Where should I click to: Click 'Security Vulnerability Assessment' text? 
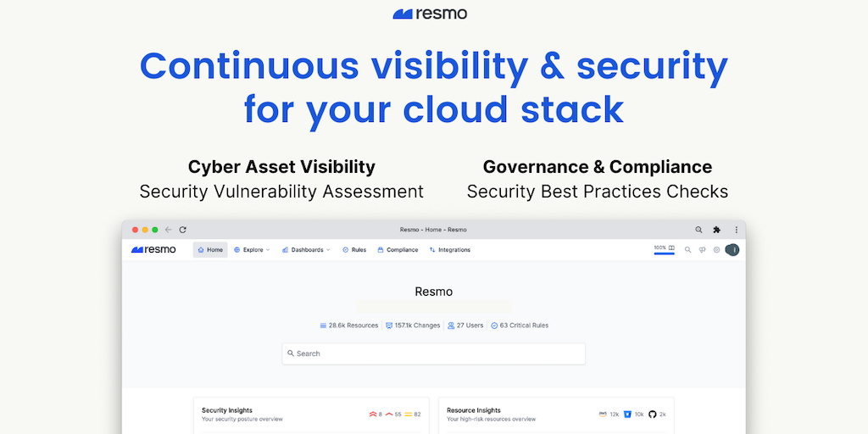coord(281,192)
